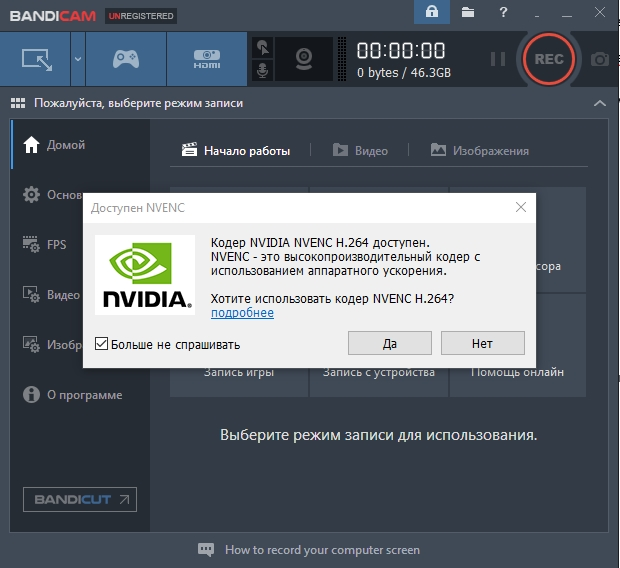620x568 pixels.
Task: Switch to Начало работы tab
Action: point(236,151)
